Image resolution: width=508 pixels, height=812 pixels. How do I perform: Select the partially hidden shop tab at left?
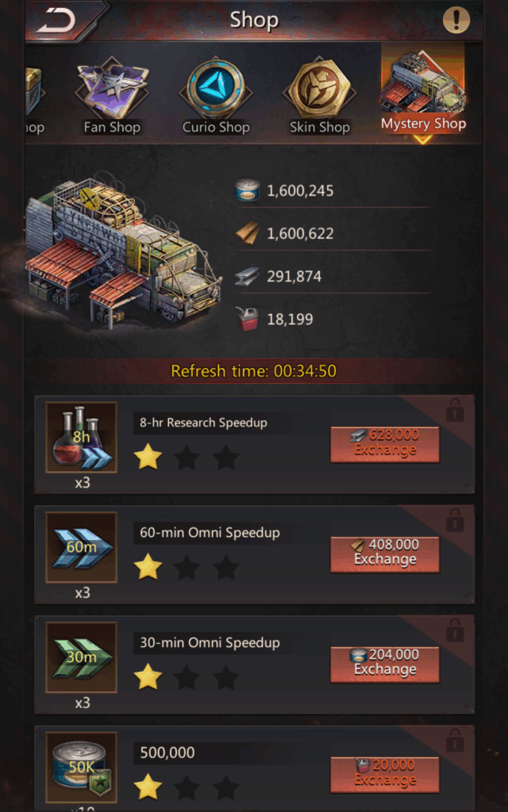(33, 98)
